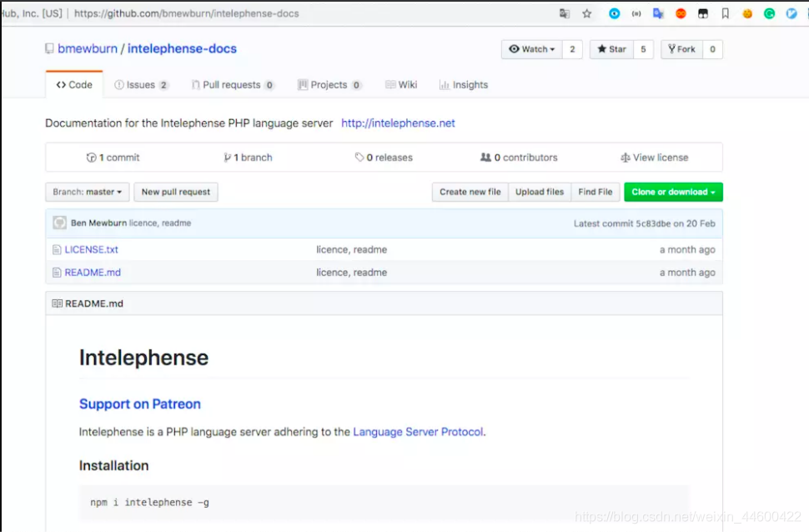Open the Insights tab

tap(464, 84)
